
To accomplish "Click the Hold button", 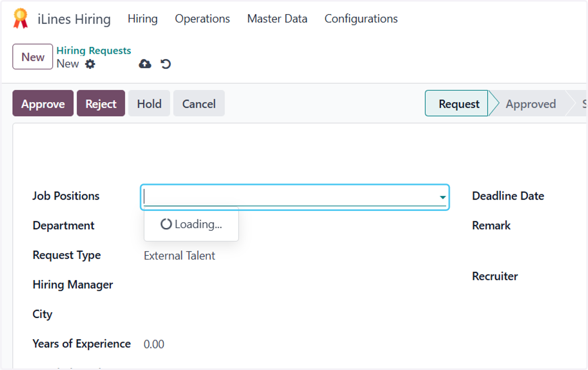I will click(149, 104).
